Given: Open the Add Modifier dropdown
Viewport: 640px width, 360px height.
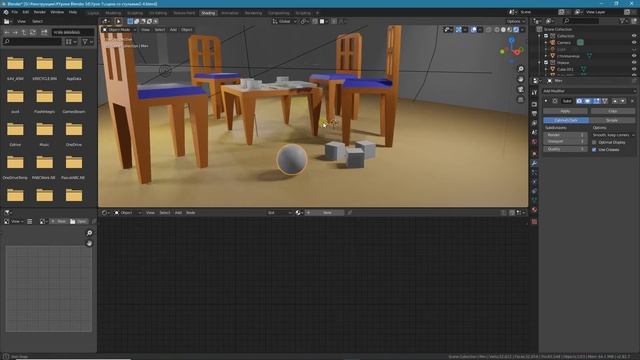Looking at the screenshot, I should coord(589,91).
